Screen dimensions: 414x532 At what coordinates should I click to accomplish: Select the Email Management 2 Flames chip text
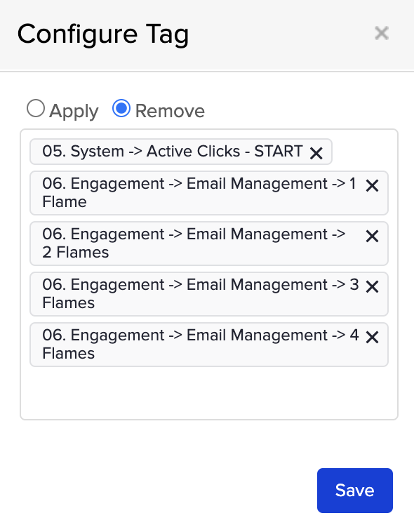[194, 244]
